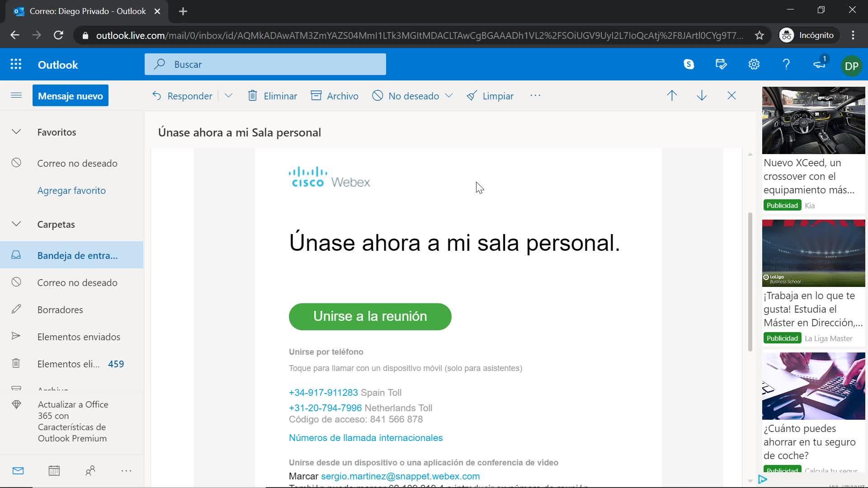The image size is (868, 488).
Task: Open the My Day tasks icon
Action: [x=721, y=65]
